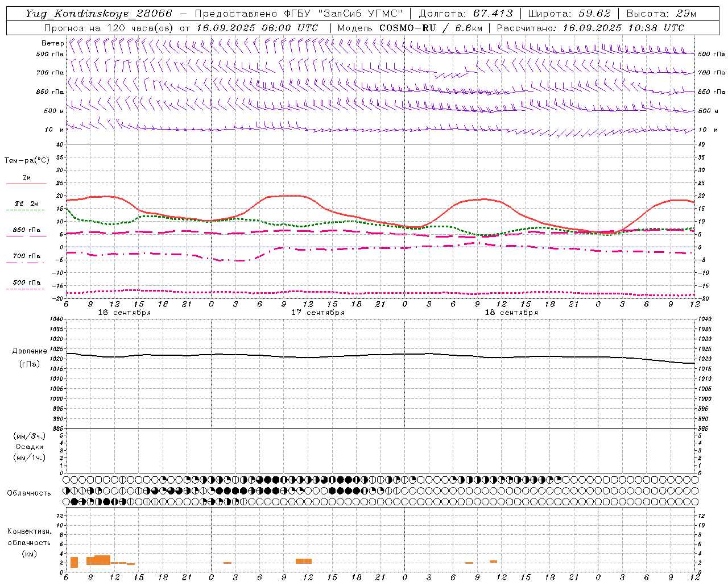Click the right-side 10 м wind label
Viewport: 728px width, 582px height.
(x=708, y=130)
